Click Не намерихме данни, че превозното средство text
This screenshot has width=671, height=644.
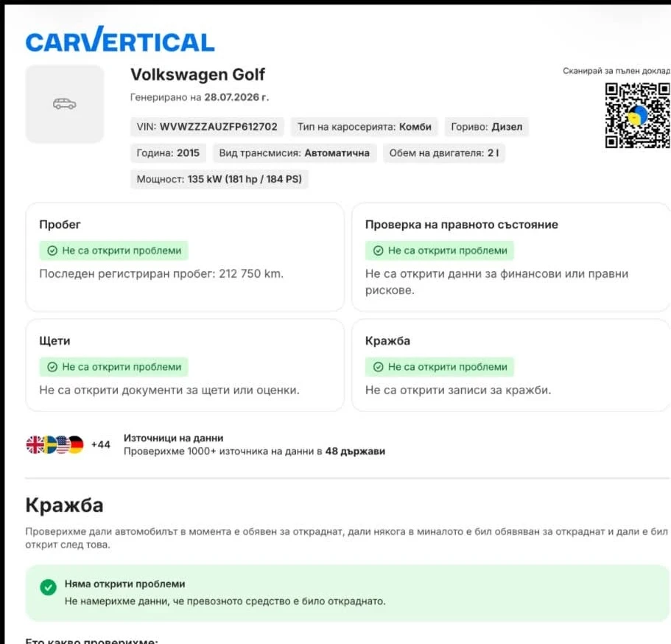(x=225, y=601)
